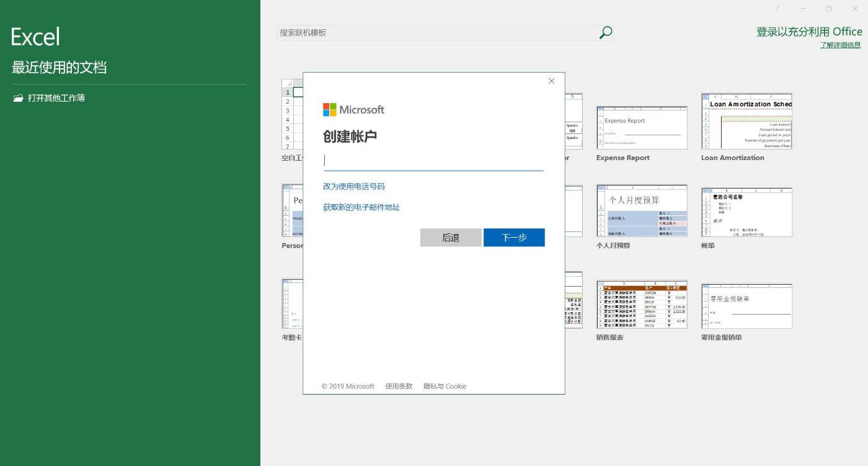Image resolution: width=868 pixels, height=466 pixels.
Task: Click 登录以充分利用 Office
Action: pyautogui.click(x=809, y=32)
